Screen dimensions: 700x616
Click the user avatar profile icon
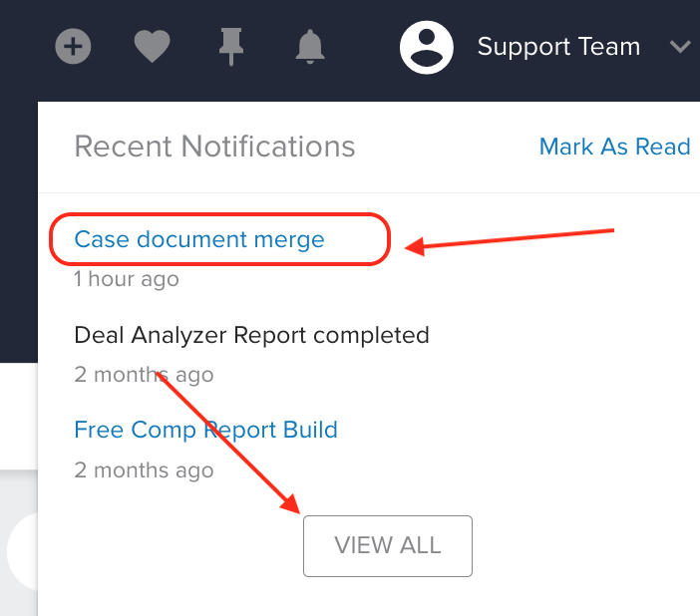tap(427, 47)
